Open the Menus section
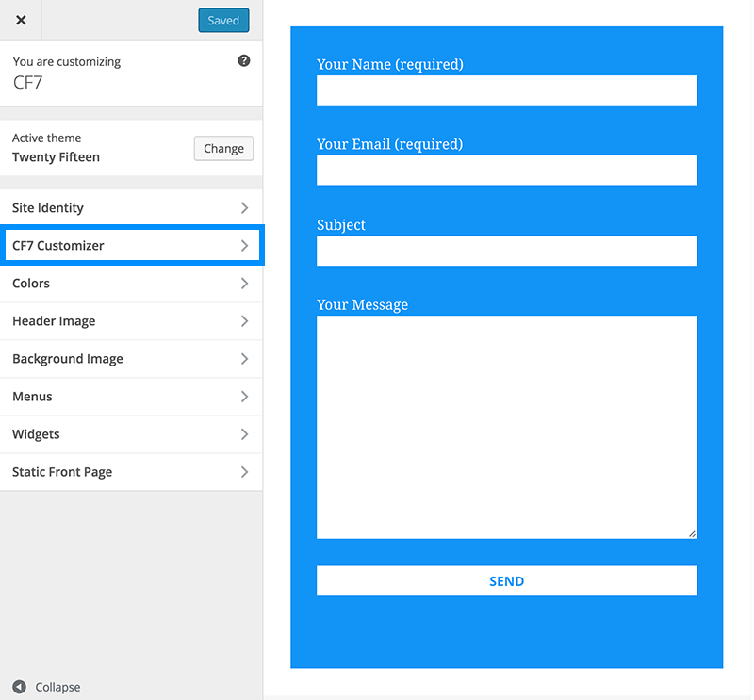The image size is (754, 700). click(131, 397)
